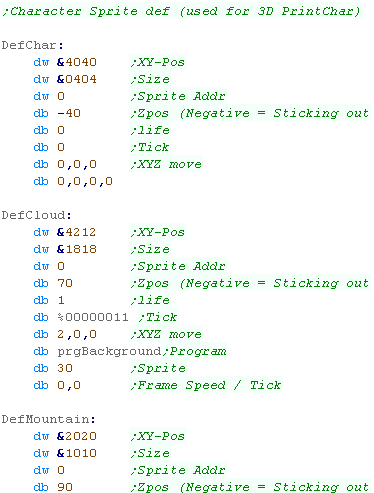Viewport: 374px width, 493px height.
Task: Click the &4212 XY-Pos value
Action: point(76,232)
